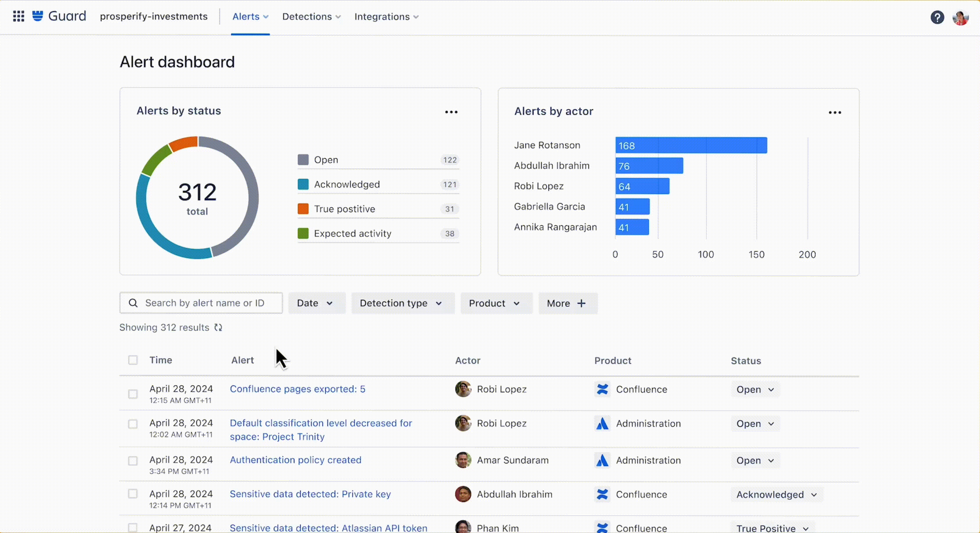Open the Alerts by status card options menu

tap(451, 111)
